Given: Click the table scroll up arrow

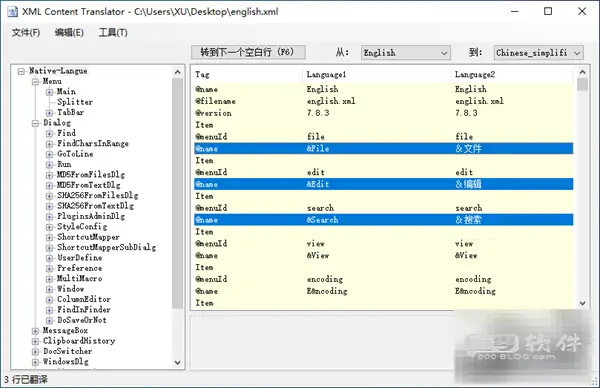Looking at the screenshot, I should [x=582, y=72].
